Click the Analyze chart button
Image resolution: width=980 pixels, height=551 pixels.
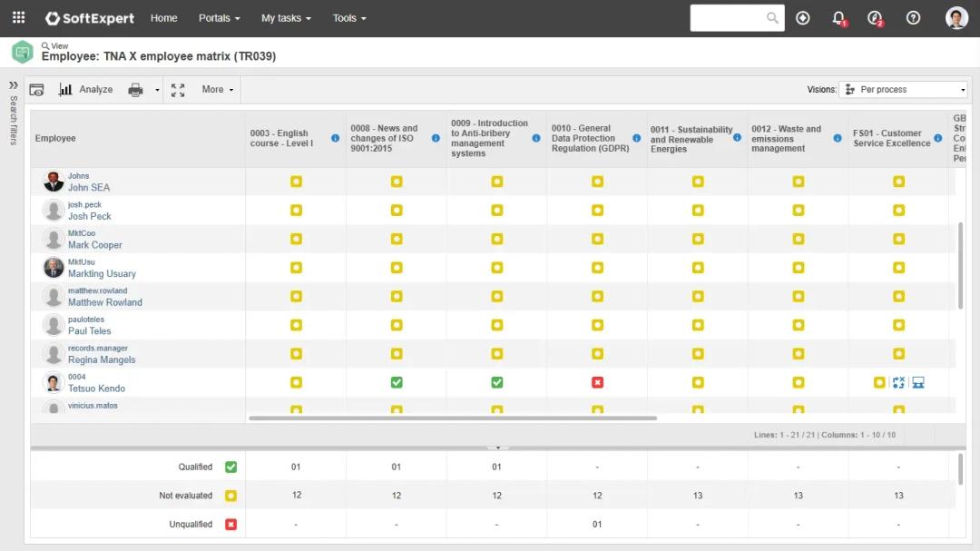point(86,90)
